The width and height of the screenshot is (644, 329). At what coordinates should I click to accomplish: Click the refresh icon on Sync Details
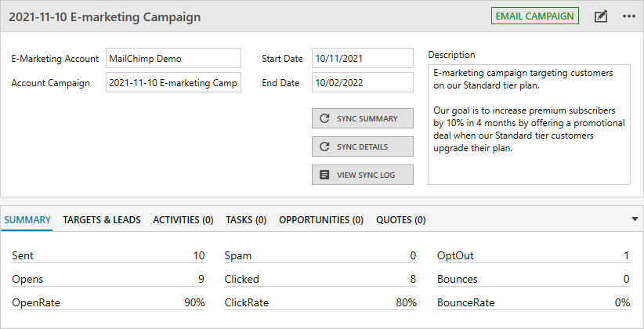point(324,146)
